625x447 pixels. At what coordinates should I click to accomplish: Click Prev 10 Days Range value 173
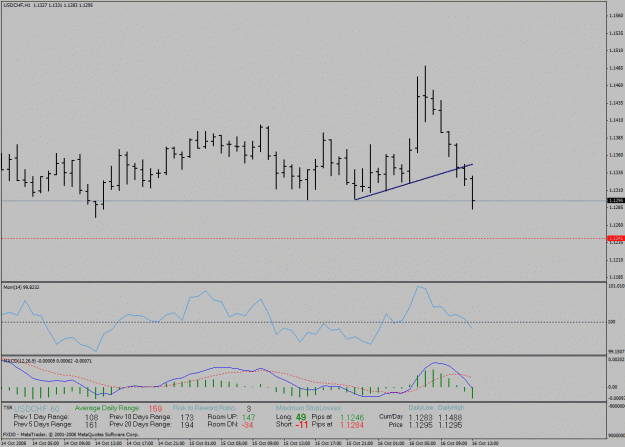coord(187,417)
